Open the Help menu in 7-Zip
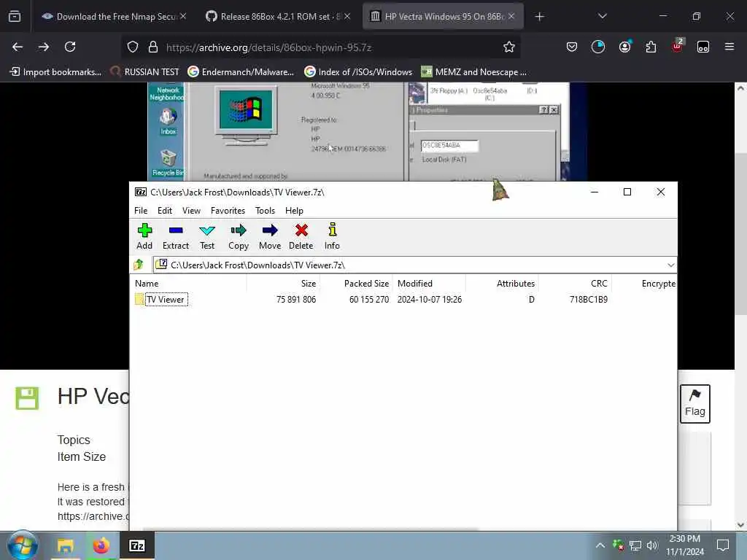Viewport: 747px width, 560px height. (x=294, y=211)
